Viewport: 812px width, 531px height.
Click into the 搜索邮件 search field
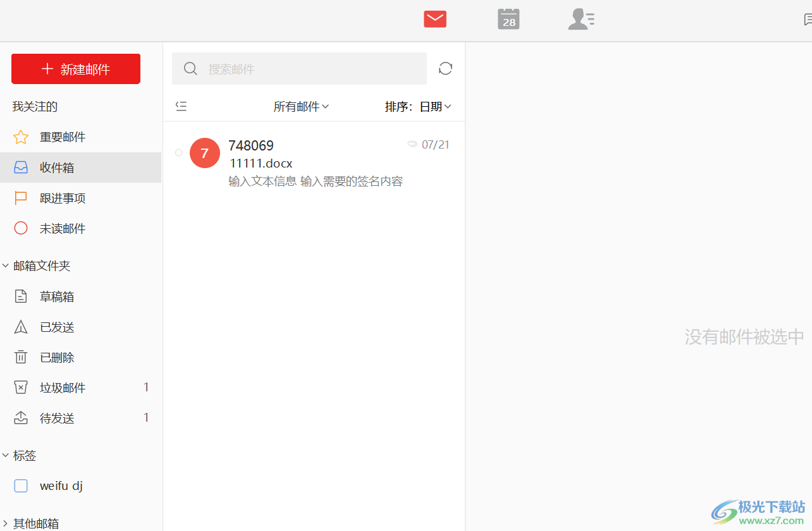299,68
